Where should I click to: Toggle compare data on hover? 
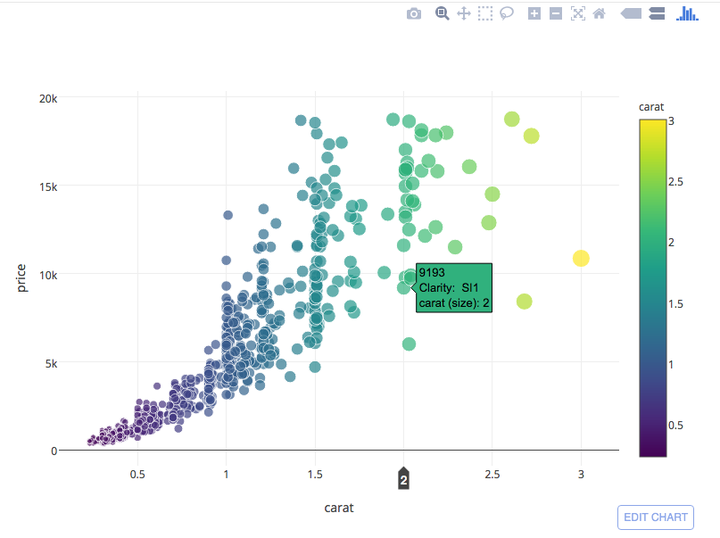click(657, 14)
